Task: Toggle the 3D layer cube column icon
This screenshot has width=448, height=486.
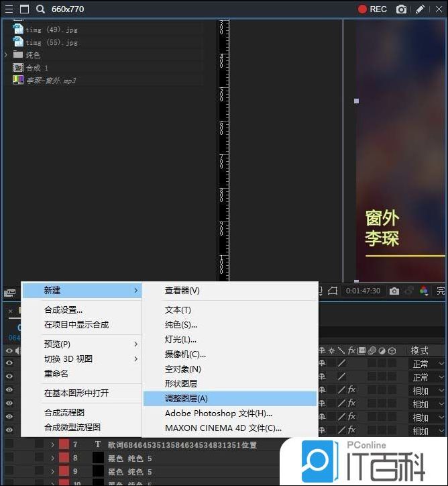Action: click(x=392, y=350)
